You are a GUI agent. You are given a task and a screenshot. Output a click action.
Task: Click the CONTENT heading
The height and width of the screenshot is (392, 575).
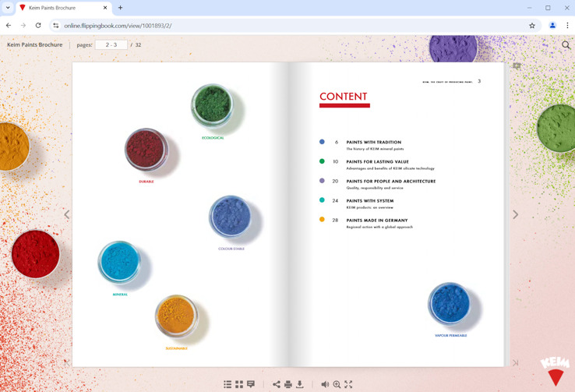(344, 97)
